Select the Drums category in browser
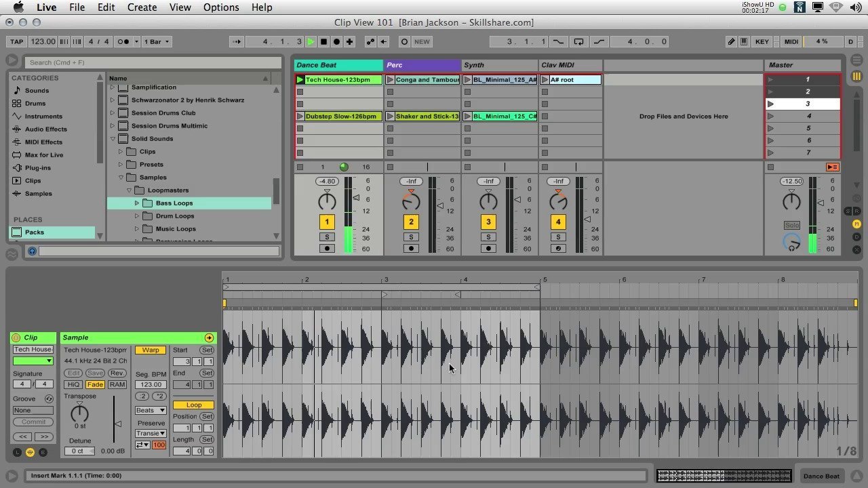Viewport: 868px width, 488px height. point(35,104)
